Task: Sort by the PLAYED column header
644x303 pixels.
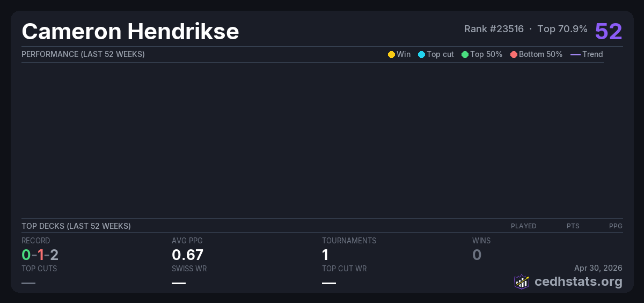Action: pos(523,226)
